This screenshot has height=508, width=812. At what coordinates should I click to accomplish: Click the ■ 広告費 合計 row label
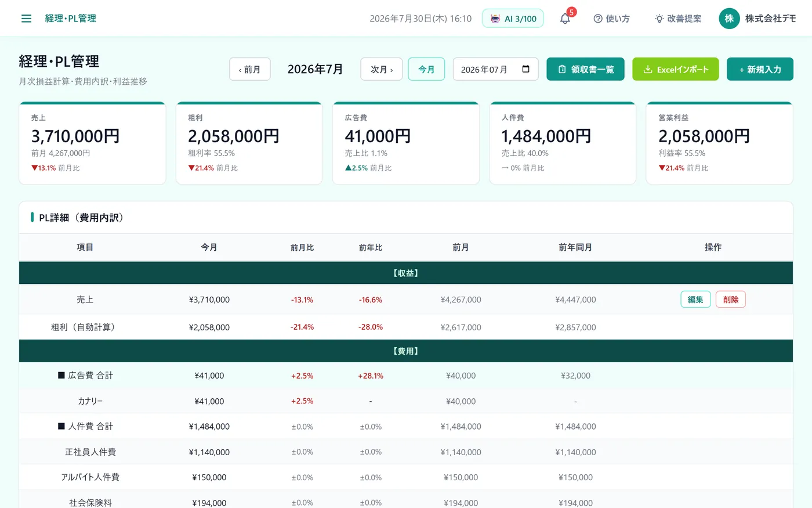[x=85, y=376]
